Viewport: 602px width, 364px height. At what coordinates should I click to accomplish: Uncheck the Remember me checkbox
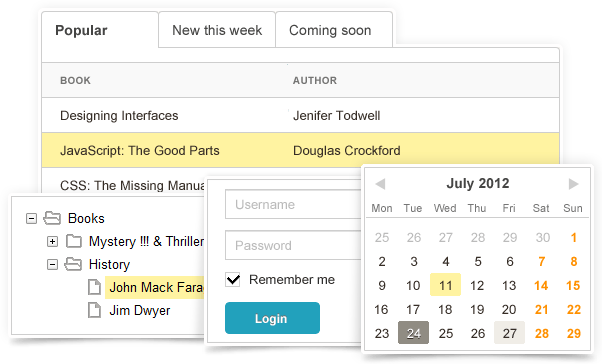pyautogui.click(x=233, y=280)
